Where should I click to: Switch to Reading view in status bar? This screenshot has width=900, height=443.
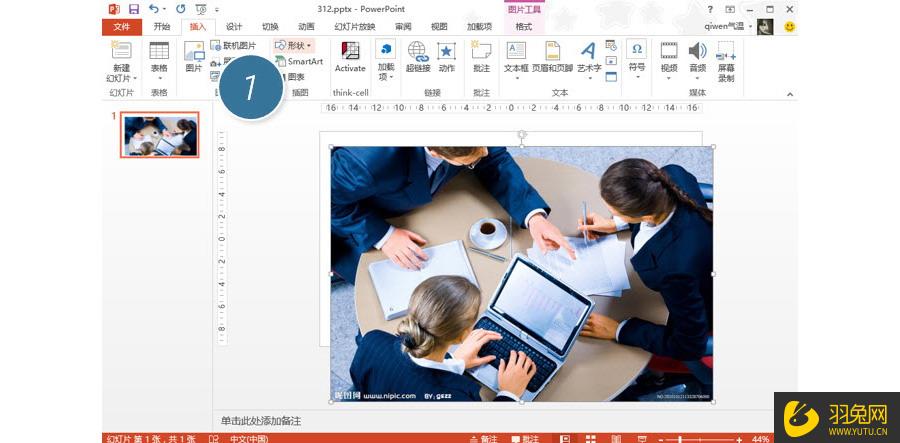pyautogui.click(x=616, y=439)
